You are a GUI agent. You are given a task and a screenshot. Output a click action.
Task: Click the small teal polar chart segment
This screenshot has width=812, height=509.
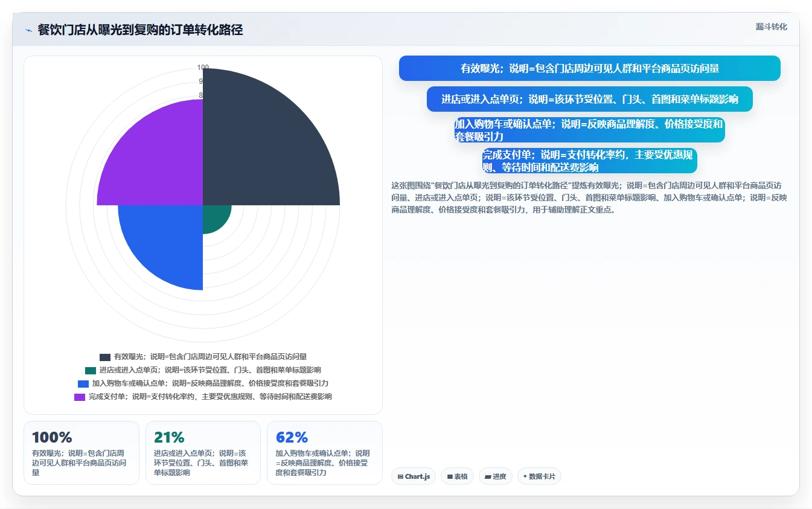[x=213, y=216]
